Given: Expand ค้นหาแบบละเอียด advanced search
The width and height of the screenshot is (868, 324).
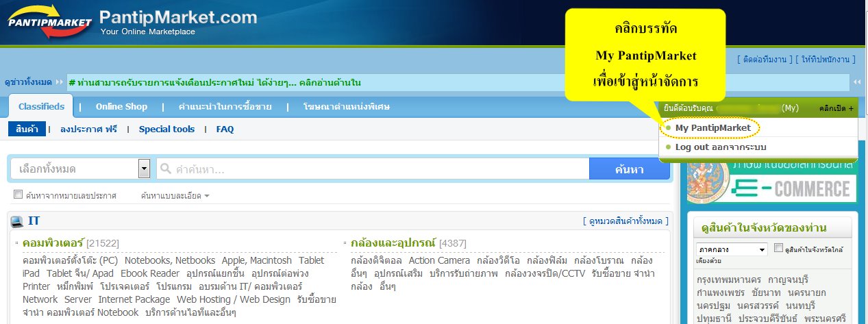Looking at the screenshot, I should 175,196.
